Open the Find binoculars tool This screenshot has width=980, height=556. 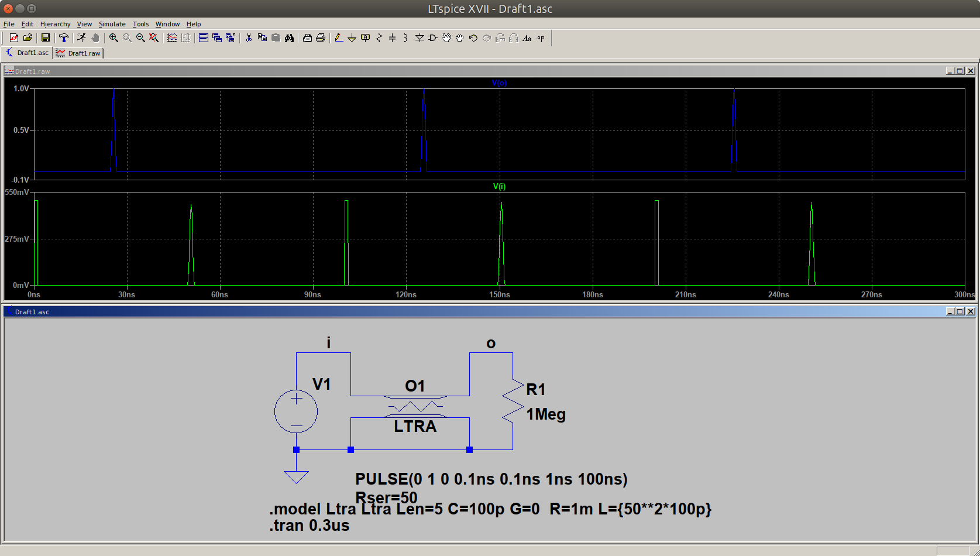click(x=289, y=38)
